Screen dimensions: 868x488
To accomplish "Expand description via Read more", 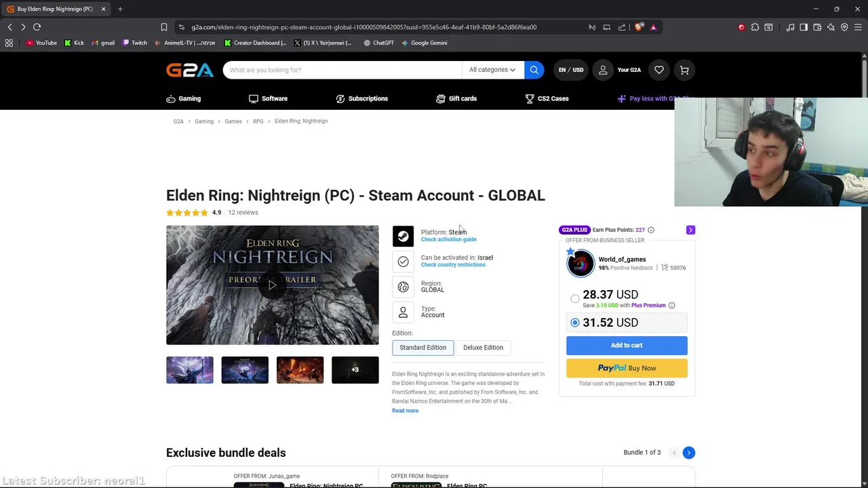I will (405, 411).
